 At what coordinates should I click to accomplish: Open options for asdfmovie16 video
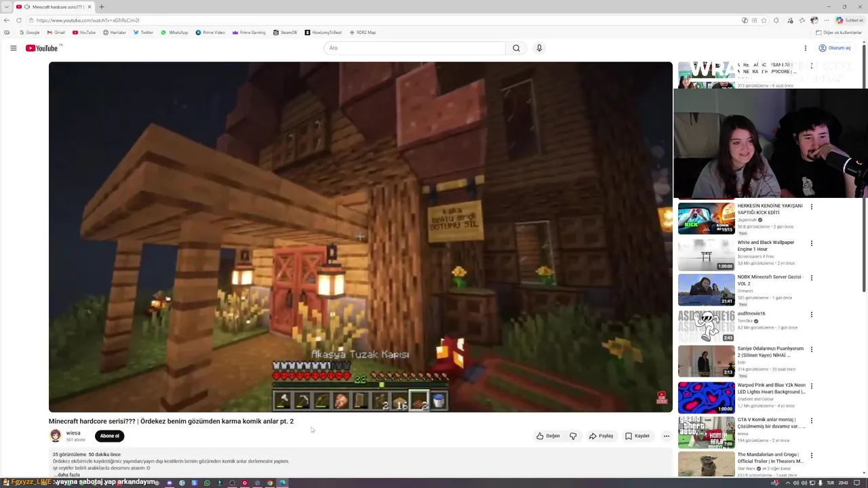[x=812, y=314]
